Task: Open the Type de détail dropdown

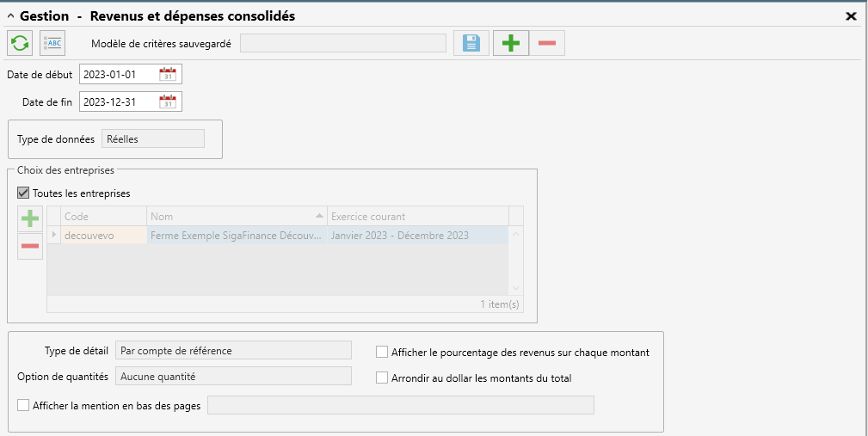Action: (x=233, y=350)
